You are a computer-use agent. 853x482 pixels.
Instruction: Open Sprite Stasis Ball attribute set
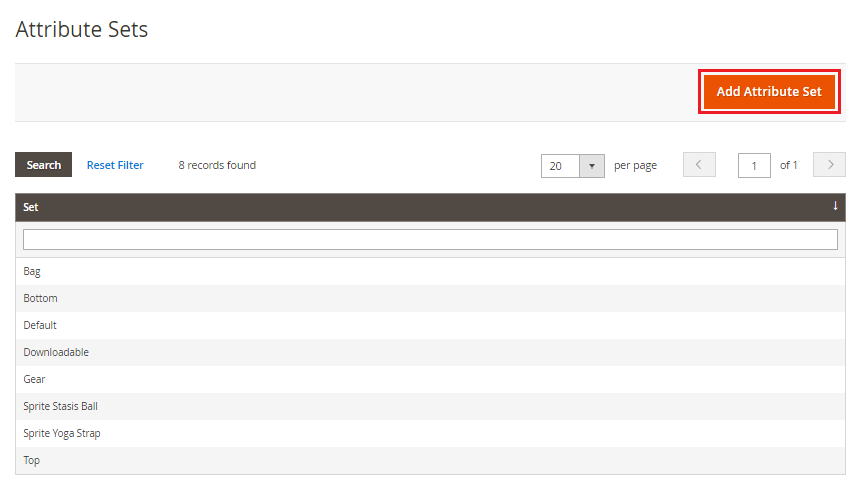click(60, 406)
